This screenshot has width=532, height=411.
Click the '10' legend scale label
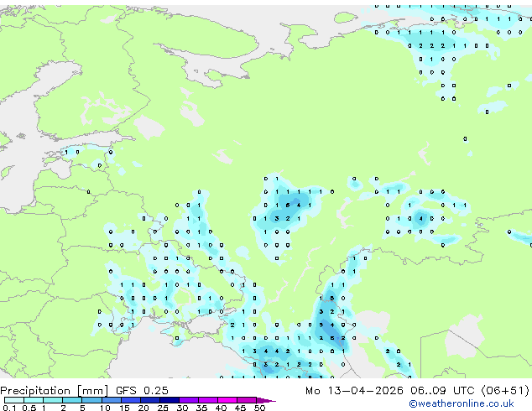pyautogui.click(x=105, y=408)
